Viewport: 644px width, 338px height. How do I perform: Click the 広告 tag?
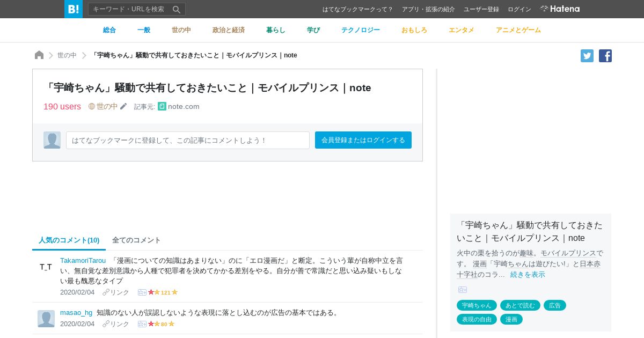(555, 305)
